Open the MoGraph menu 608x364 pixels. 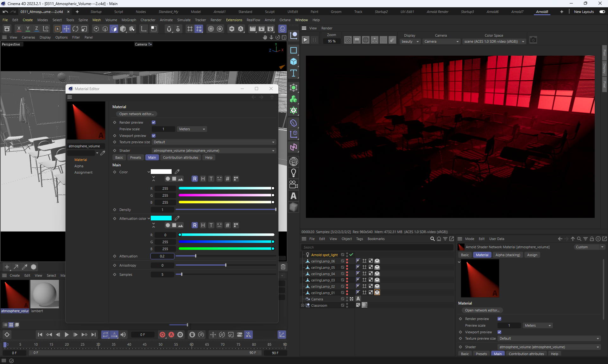tap(129, 20)
